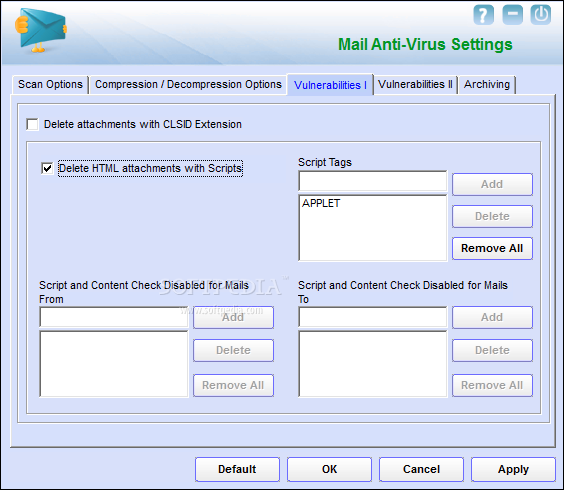
Task: Click Delete for the Mails From list
Action: click(233, 350)
